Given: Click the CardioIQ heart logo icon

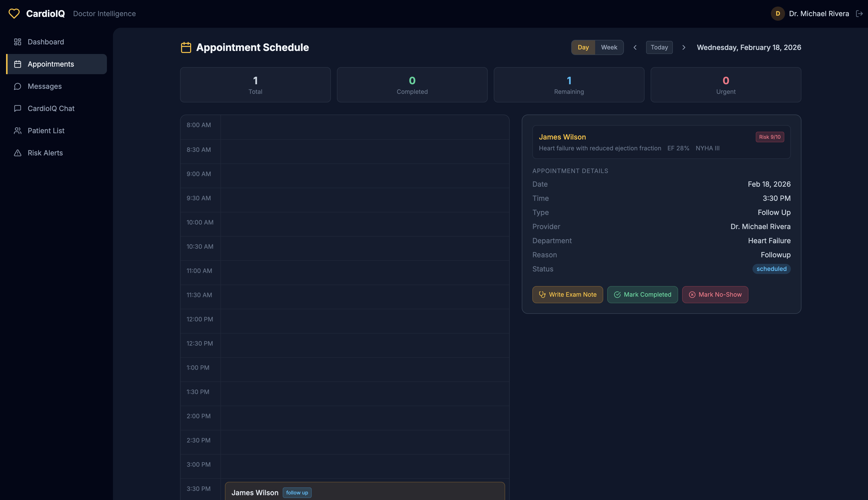Looking at the screenshot, I should click(14, 13).
